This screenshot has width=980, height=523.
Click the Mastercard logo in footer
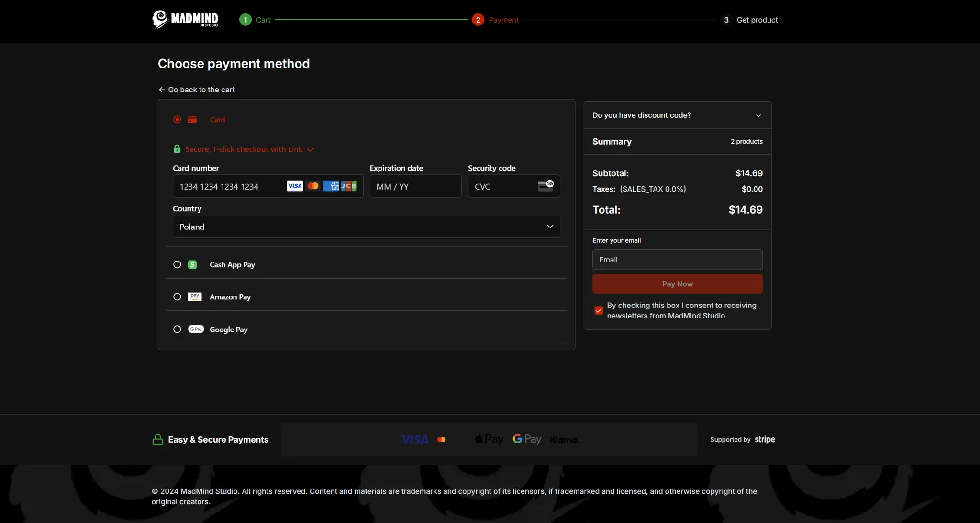(442, 440)
